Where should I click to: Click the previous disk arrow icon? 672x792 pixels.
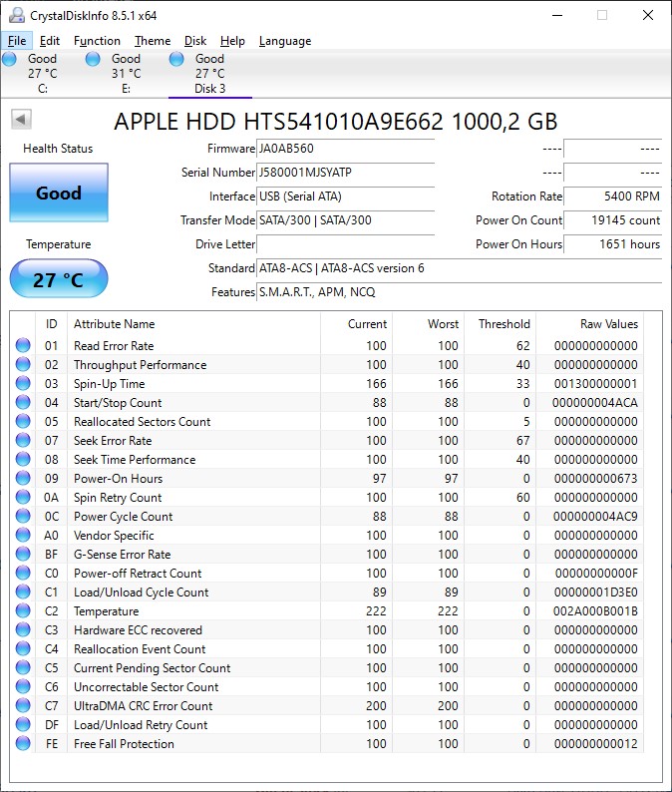[x=21, y=120]
